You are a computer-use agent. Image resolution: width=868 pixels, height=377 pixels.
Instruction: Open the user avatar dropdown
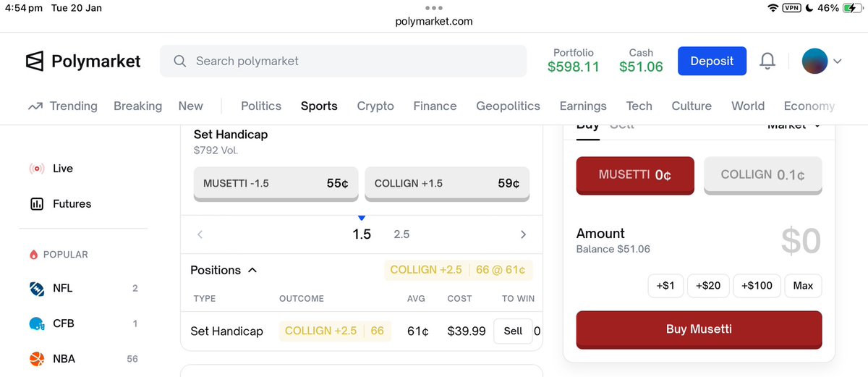tap(822, 62)
